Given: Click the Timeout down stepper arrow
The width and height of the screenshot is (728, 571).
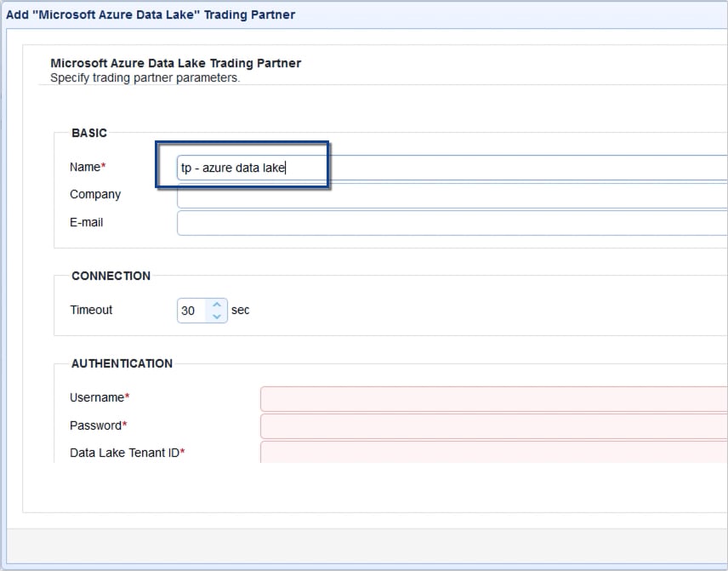Looking at the screenshot, I should 217,315.
